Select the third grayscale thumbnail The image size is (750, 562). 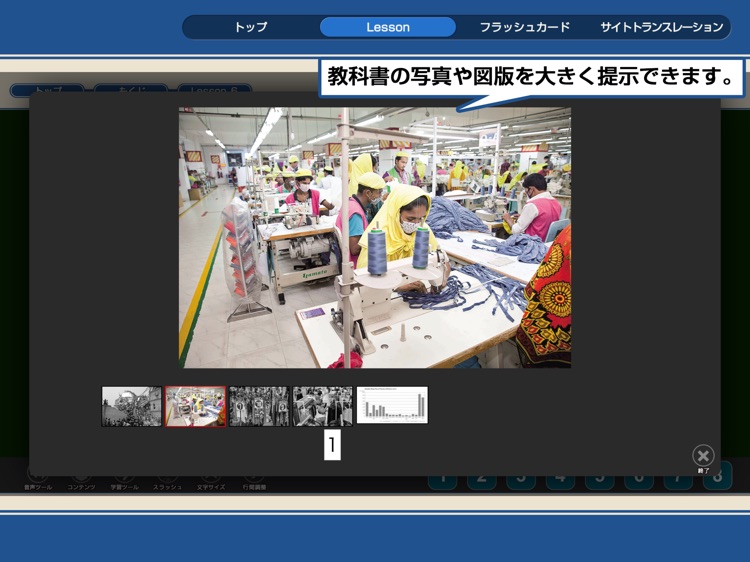pos(259,406)
